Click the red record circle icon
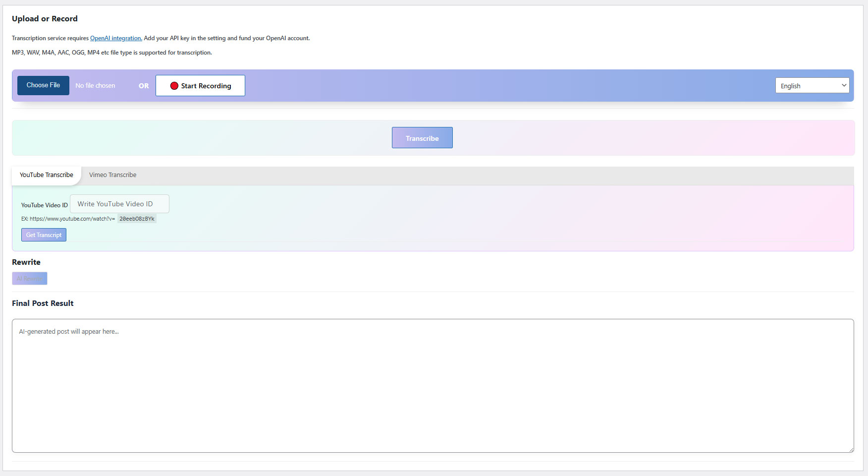The height and width of the screenshot is (476, 868). [174, 86]
